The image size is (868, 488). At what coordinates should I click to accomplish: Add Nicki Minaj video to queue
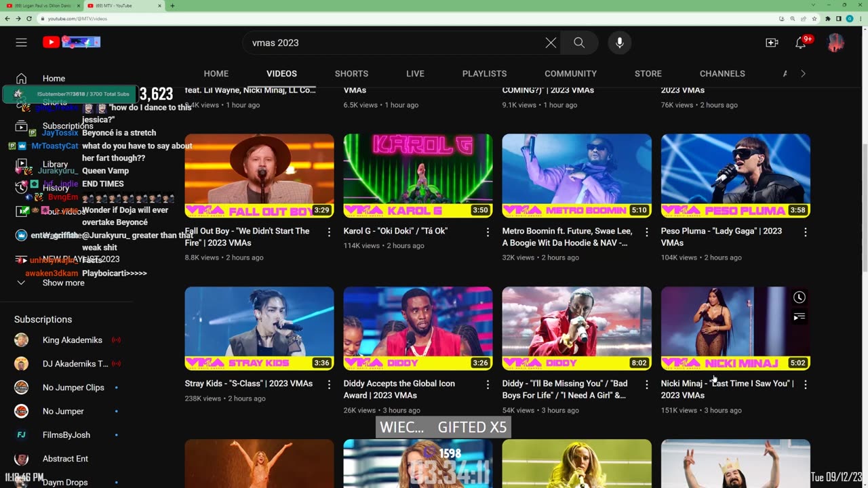(x=800, y=317)
